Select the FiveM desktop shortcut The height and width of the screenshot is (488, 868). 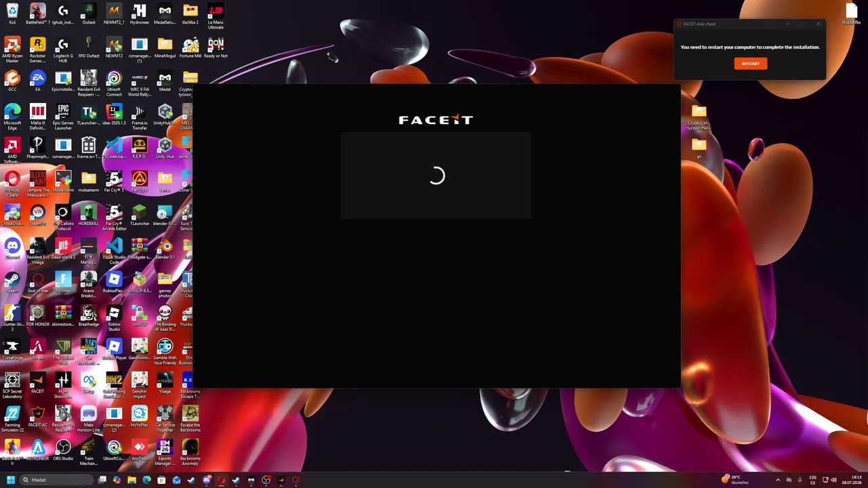(38, 350)
